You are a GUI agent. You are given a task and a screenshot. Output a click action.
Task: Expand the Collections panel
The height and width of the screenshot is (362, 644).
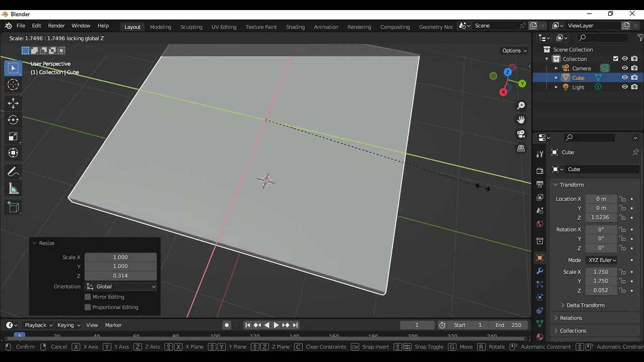[573, 331]
